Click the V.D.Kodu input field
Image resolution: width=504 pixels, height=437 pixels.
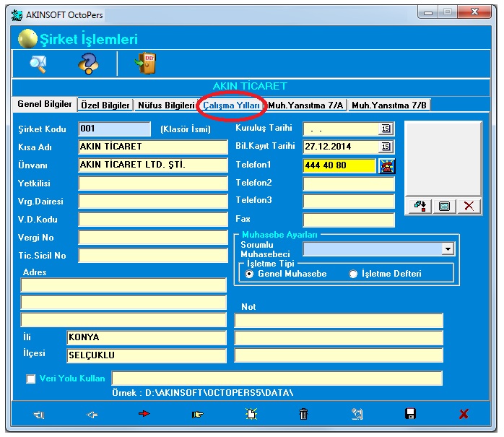(153, 220)
